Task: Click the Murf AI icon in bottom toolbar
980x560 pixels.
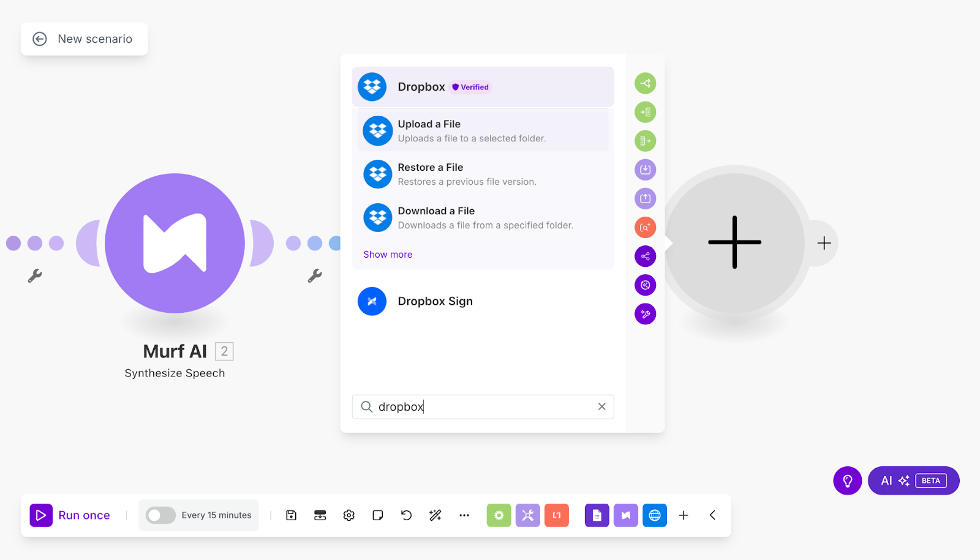Action: (x=625, y=515)
